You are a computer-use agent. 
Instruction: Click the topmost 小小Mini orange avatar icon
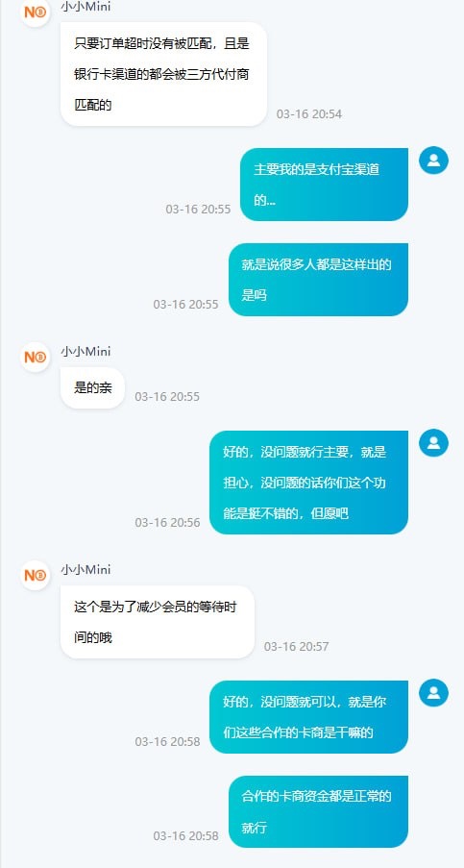click(x=36, y=12)
